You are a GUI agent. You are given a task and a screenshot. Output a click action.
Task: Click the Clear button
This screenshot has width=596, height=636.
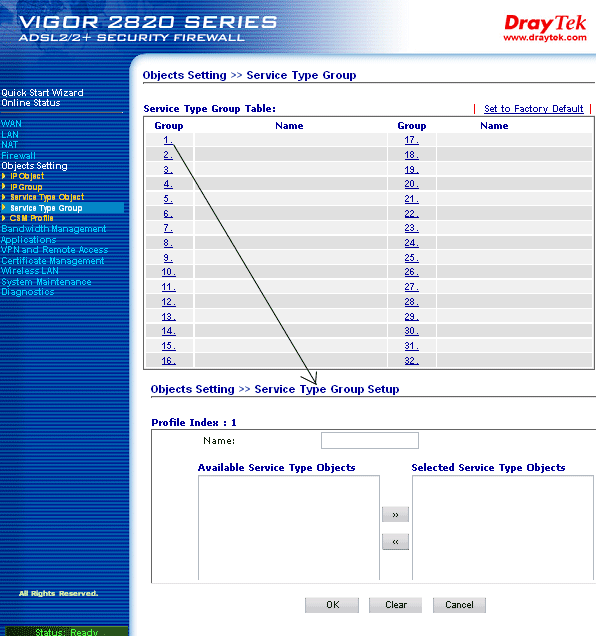click(396, 605)
